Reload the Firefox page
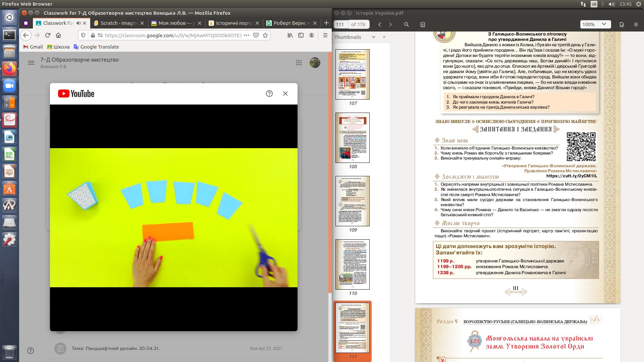Image resolution: width=644 pixels, height=362 pixels. [48, 35]
